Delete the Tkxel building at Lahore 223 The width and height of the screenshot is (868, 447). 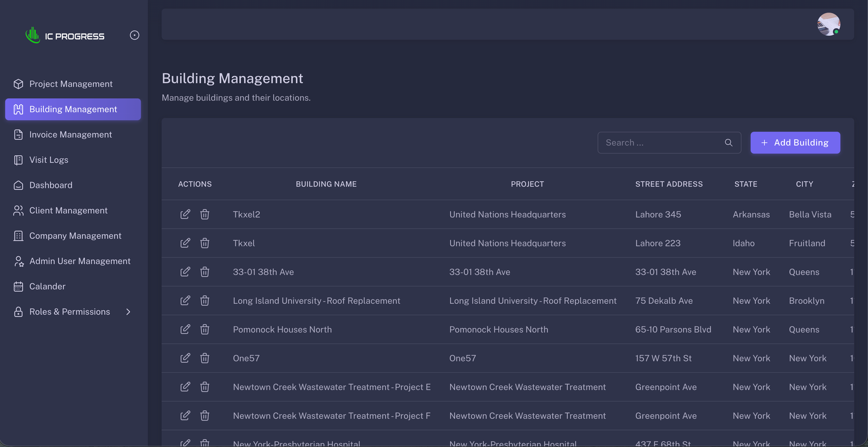(205, 243)
